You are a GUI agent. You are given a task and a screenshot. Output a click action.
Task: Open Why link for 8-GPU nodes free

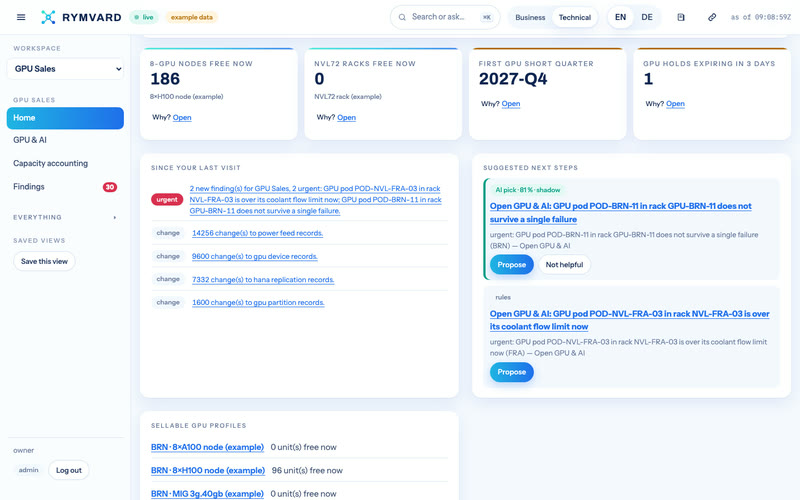182,117
